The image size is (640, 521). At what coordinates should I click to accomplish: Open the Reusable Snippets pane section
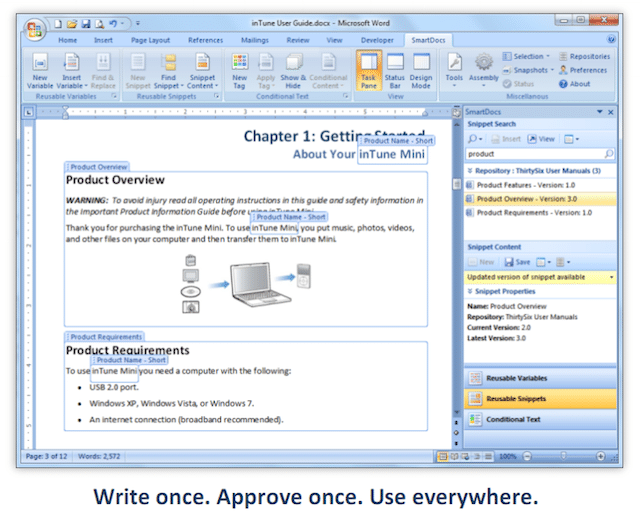click(x=540, y=399)
